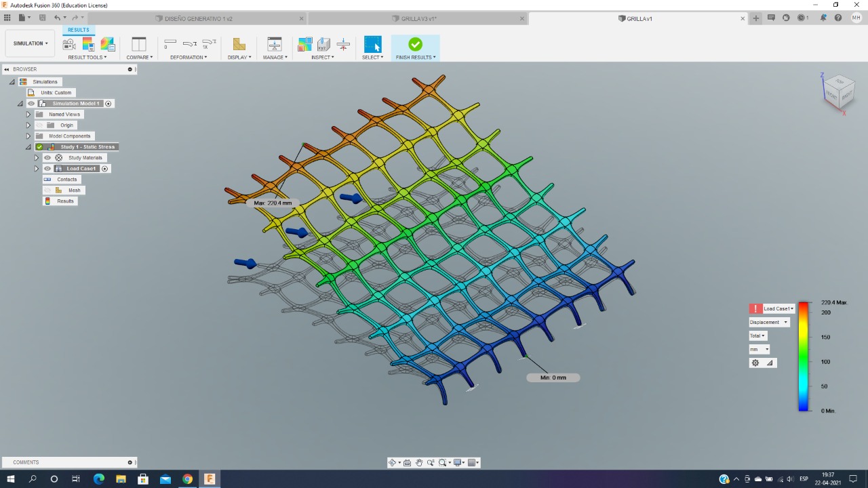Screen dimensions: 868x488
Task: Open the Deformation menu label
Action: pyautogui.click(x=188, y=58)
